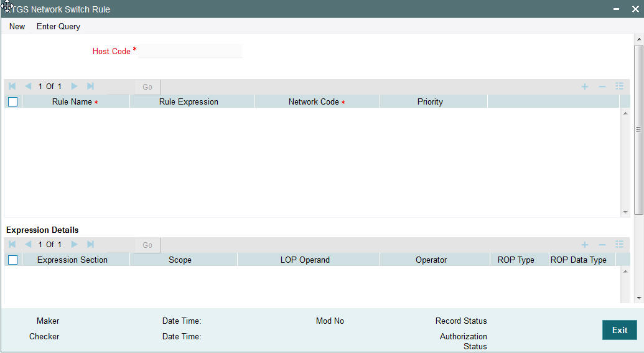Screen dimensions: 644x353
Task: Minimize the Network Switch Rule window
Action: click(x=616, y=9)
